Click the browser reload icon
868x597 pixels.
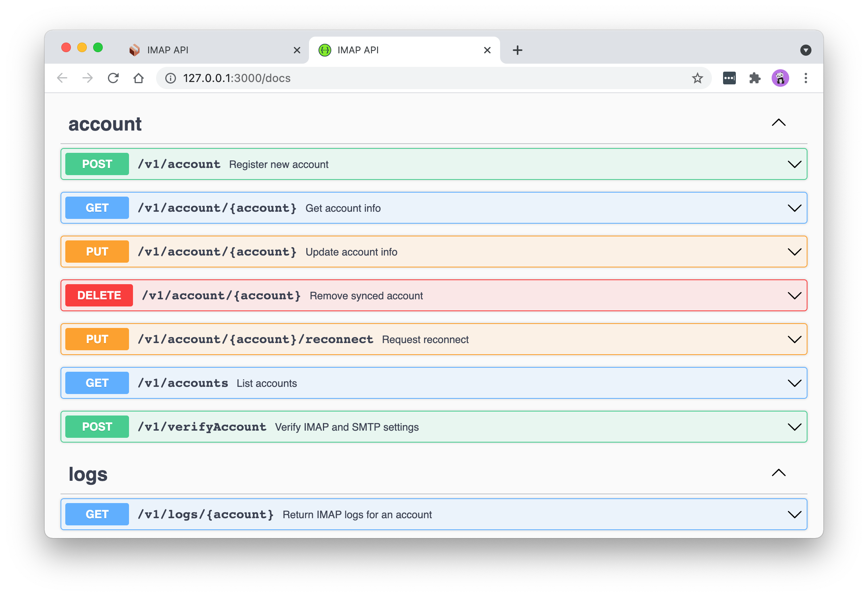click(x=113, y=78)
